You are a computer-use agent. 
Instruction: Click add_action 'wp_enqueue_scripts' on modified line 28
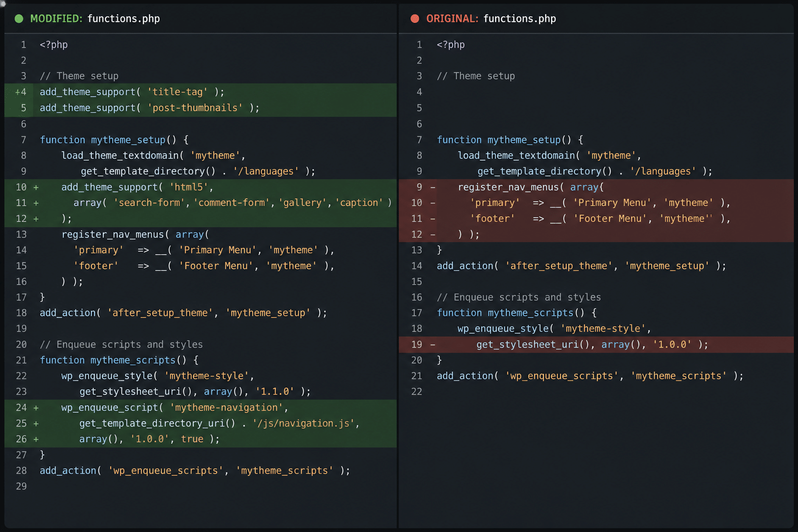tap(195, 471)
